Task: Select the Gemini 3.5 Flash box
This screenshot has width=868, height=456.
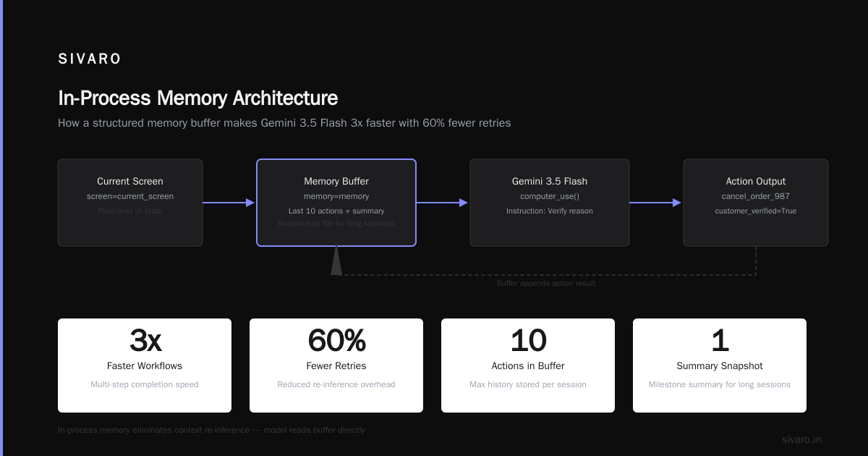Action: coord(550,203)
